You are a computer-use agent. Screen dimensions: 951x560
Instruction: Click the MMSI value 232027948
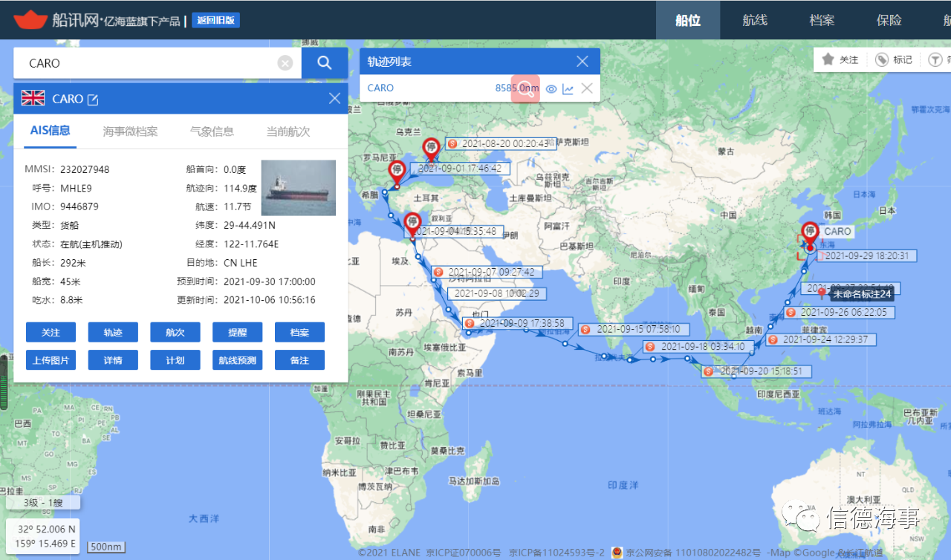(85, 169)
